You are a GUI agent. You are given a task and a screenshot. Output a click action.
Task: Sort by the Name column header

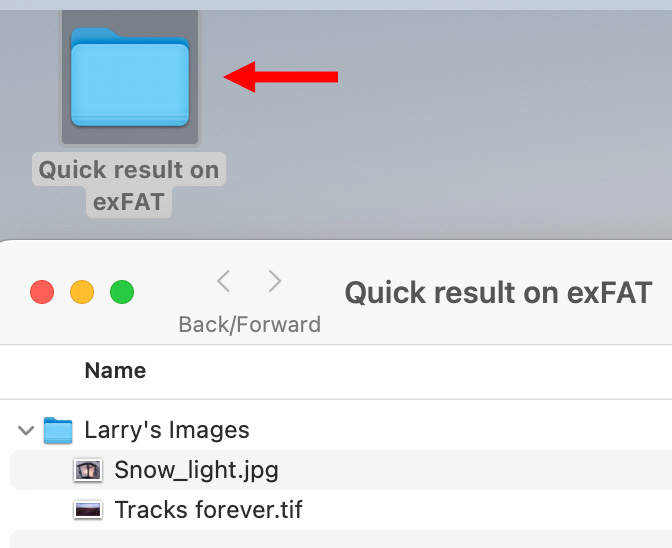point(115,370)
